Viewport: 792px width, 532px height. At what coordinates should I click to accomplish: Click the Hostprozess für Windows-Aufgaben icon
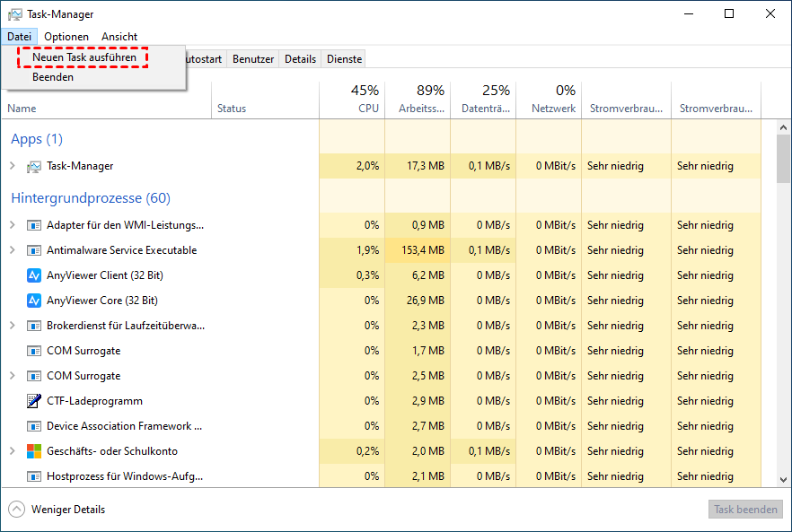point(34,476)
